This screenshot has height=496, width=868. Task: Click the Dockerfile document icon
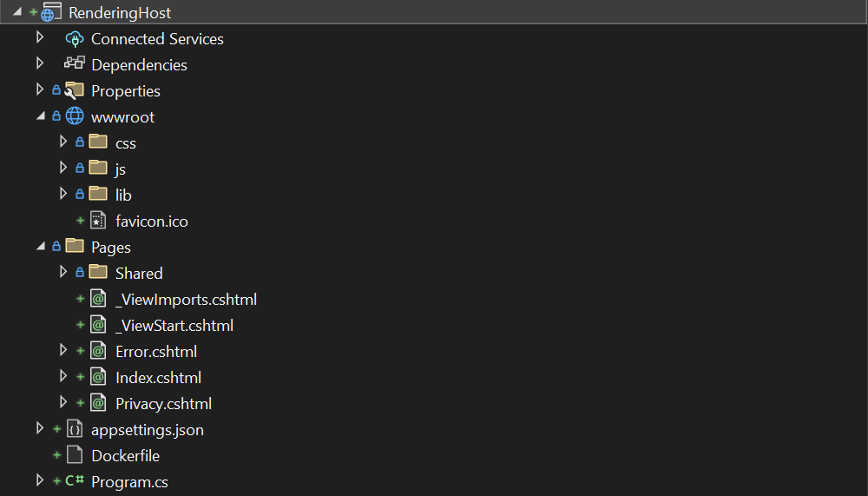(75, 455)
